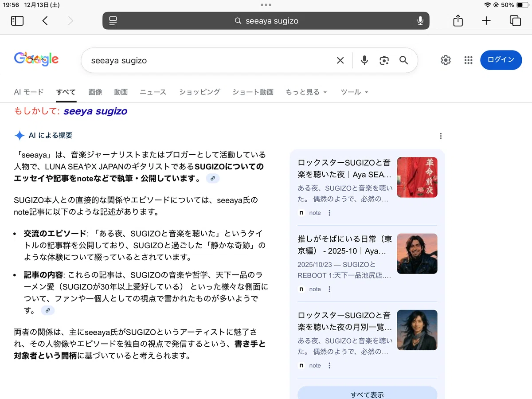The height and width of the screenshot is (399, 532).
Task: Open the Safari share sheet
Action: 458,20
